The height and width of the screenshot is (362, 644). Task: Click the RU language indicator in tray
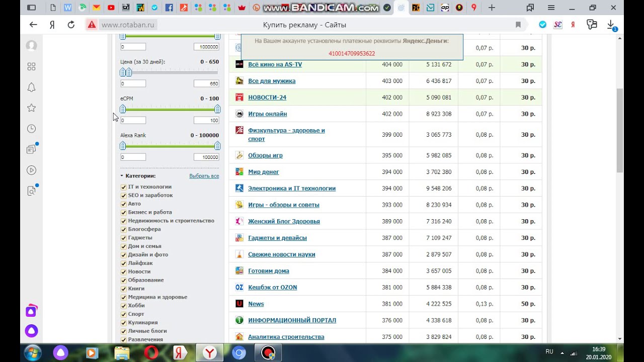pos(549,352)
